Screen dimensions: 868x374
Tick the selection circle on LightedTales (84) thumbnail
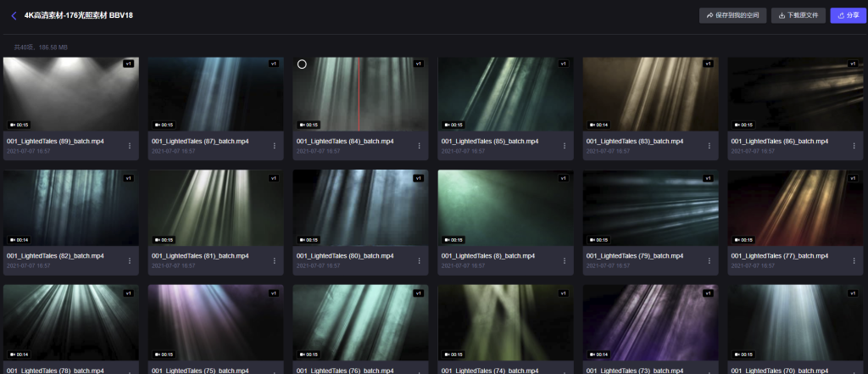[302, 64]
